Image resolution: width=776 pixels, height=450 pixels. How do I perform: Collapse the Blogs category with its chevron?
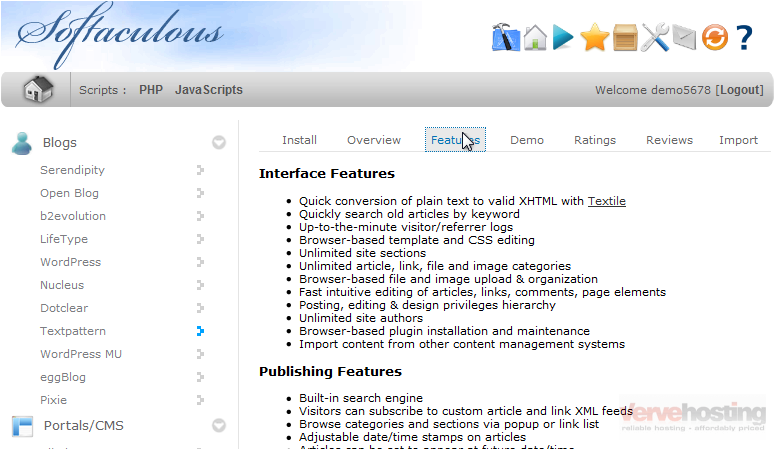click(x=219, y=143)
